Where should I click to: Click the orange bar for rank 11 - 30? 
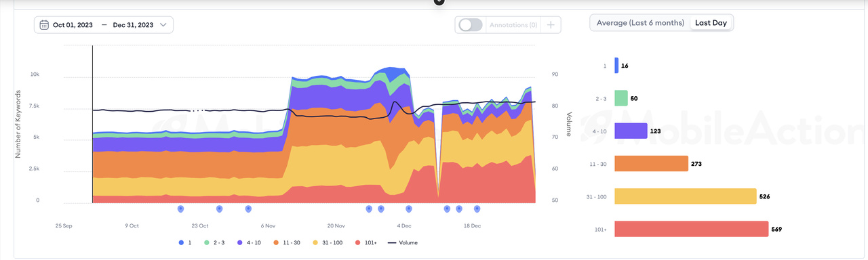pyautogui.click(x=651, y=164)
